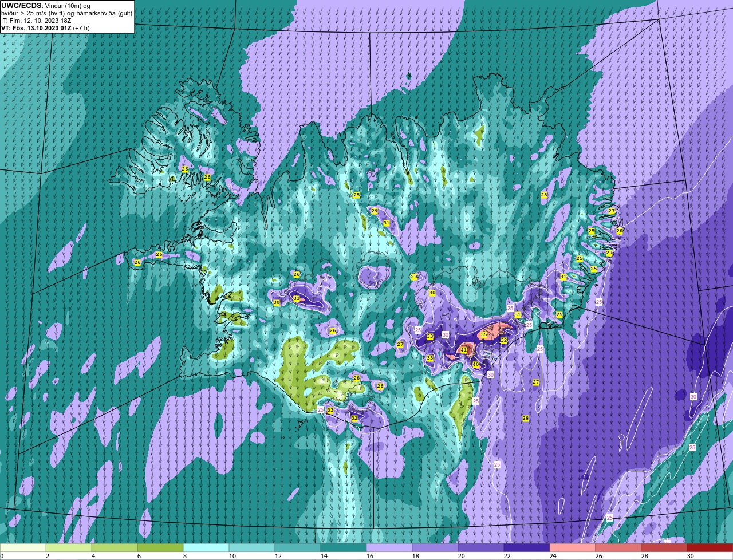Click the yellow '40' gust label on map

476,365
